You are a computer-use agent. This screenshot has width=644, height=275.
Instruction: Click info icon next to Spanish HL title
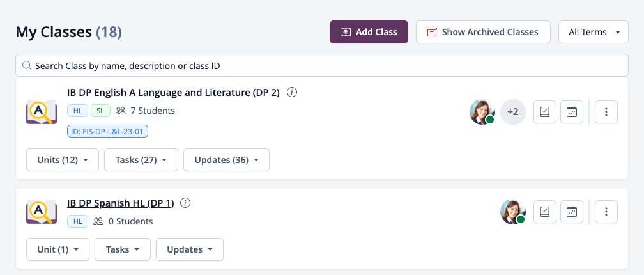(185, 203)
